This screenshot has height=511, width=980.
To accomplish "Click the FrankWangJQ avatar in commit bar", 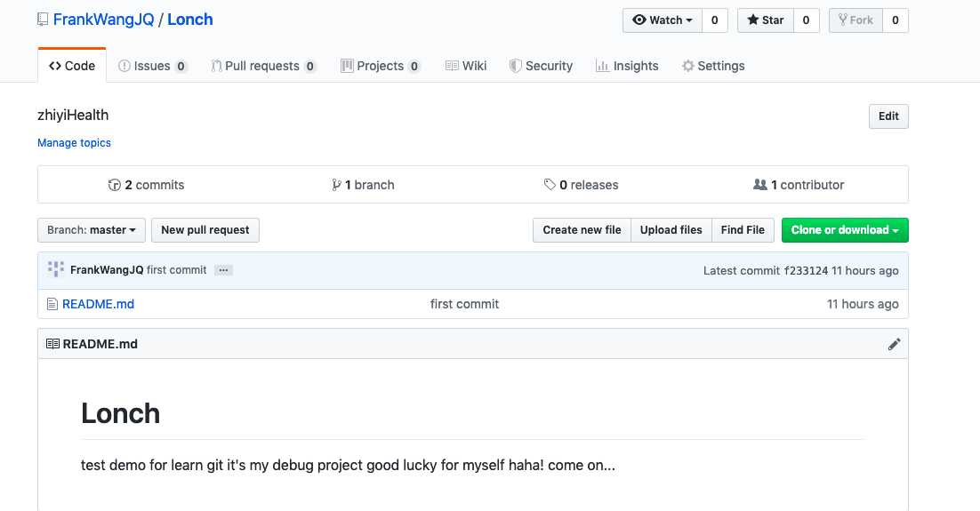I will pos(56,269).
